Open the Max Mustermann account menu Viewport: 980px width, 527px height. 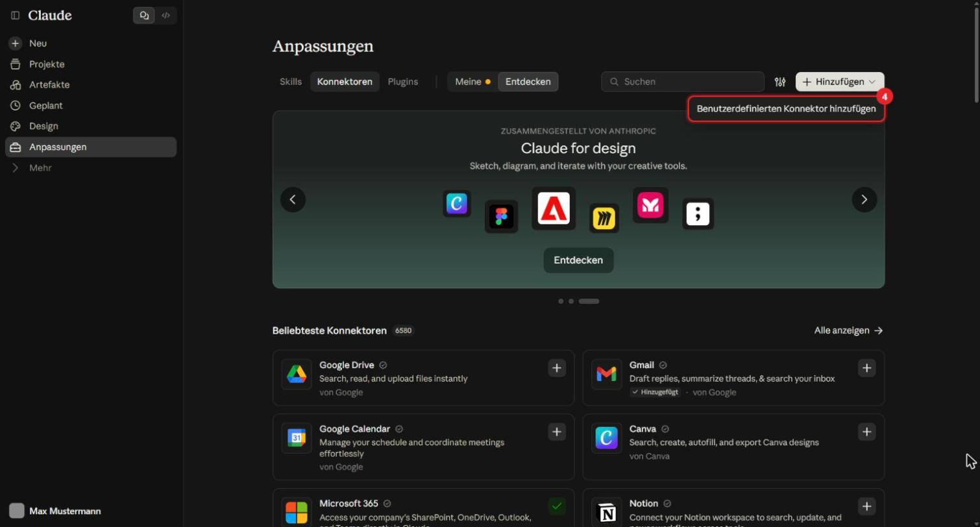click(56, 511)
